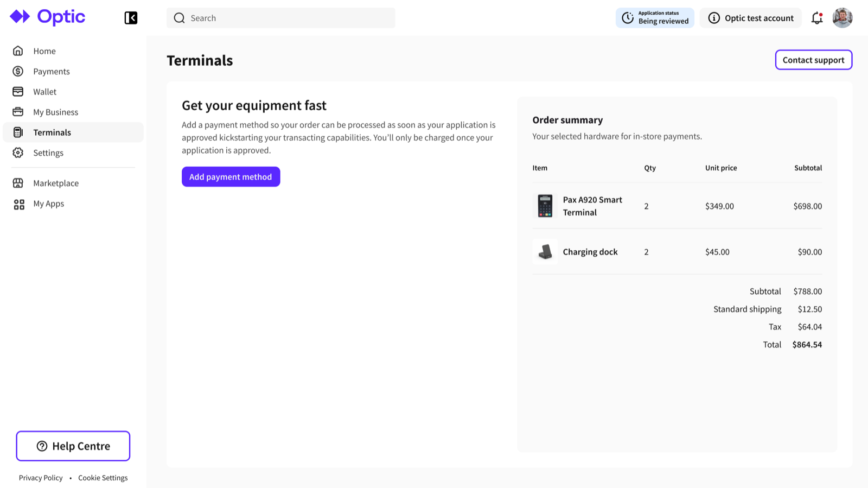Viewport: 868px width, 488px height.
Task: Open the Pax A920 terminal thumbnail
Action: pos(545,206)
